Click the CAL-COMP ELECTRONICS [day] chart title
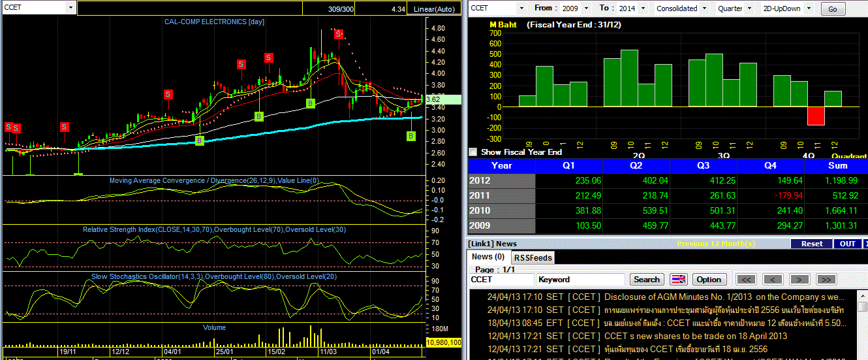868x360 pixels. coord(214,22)
